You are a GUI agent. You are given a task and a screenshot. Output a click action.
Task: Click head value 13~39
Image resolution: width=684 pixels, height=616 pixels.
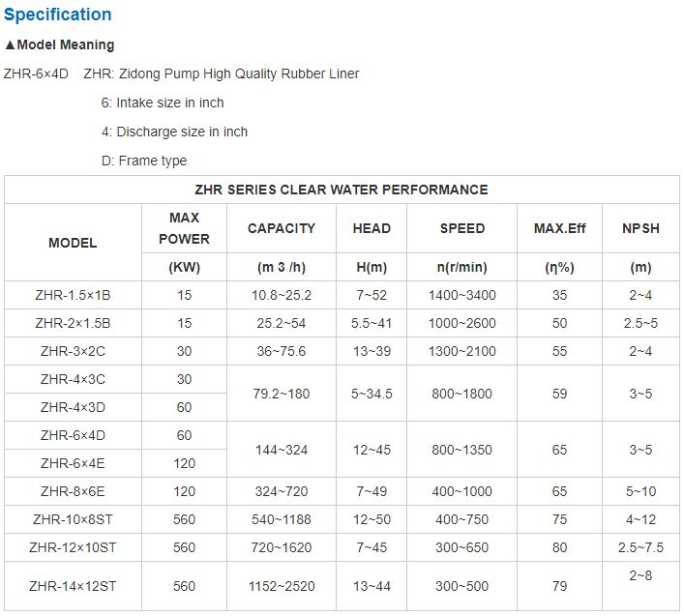[x=372, y=351]
